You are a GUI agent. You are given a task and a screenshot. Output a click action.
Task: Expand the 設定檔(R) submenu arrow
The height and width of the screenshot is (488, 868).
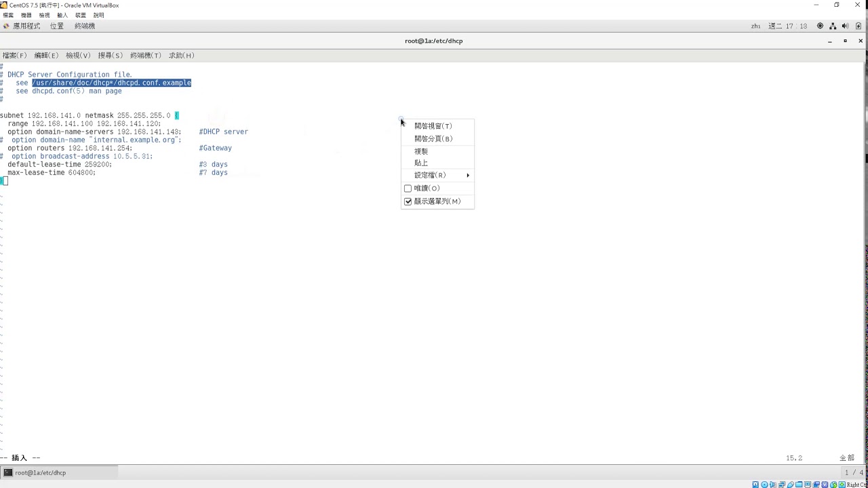pyautogui.click(x=467, y=176)
